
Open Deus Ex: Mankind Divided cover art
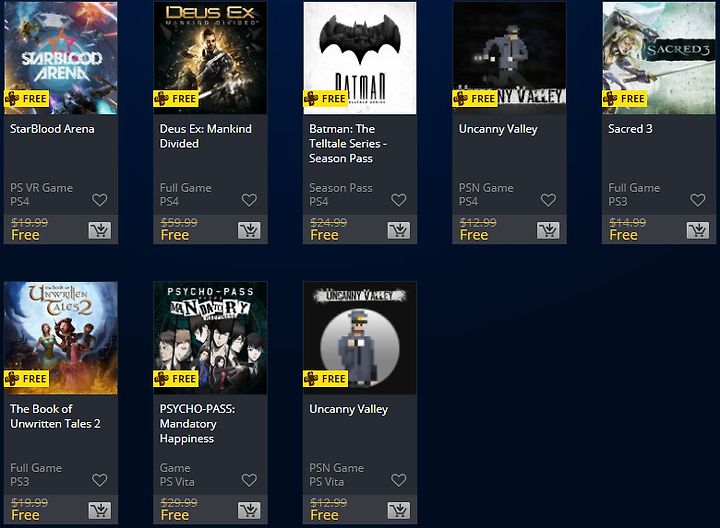pyautogui.click(x=210, y=58)
